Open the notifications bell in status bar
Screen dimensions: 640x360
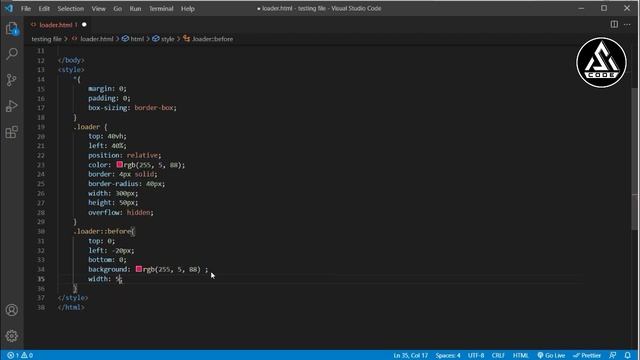coord(628,355)
